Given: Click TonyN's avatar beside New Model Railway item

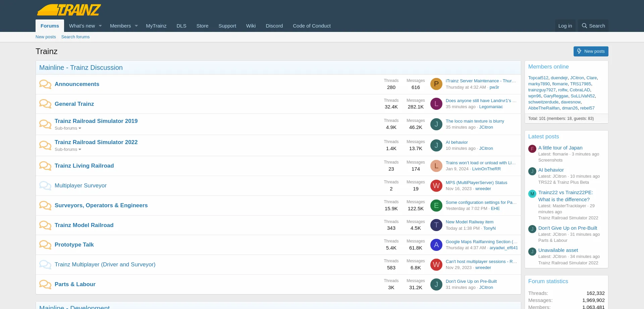Looking at the screenshot, I should tap(436, 225).
